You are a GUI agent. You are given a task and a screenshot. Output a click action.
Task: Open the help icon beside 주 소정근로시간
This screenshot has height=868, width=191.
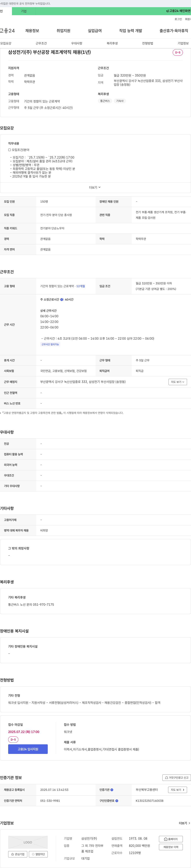61,300
